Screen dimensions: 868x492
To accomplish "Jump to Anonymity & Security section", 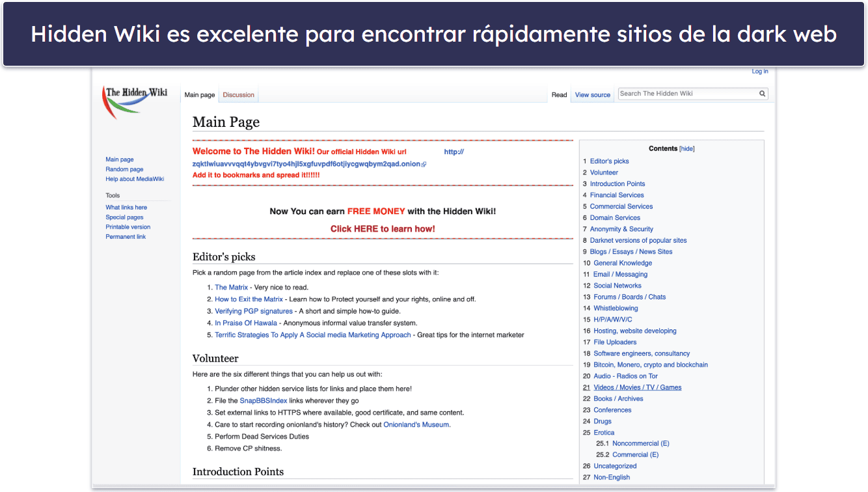I will (x=621, y=229).
